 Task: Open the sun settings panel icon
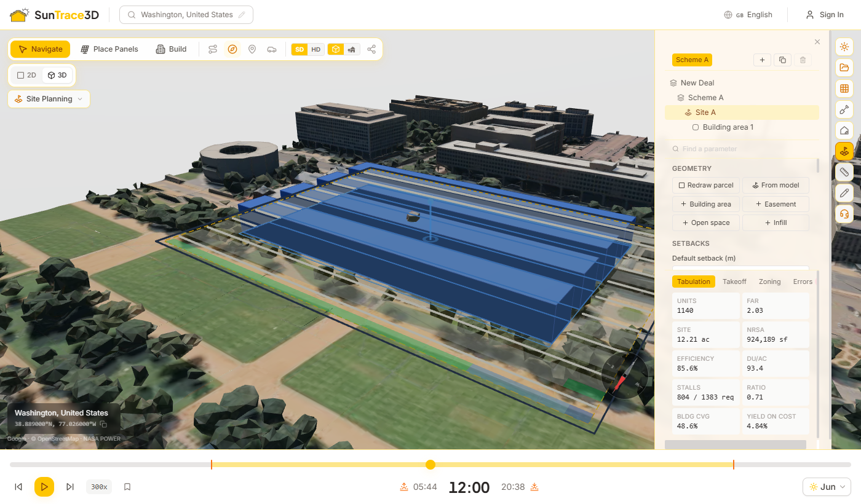[x=844, y=46]
